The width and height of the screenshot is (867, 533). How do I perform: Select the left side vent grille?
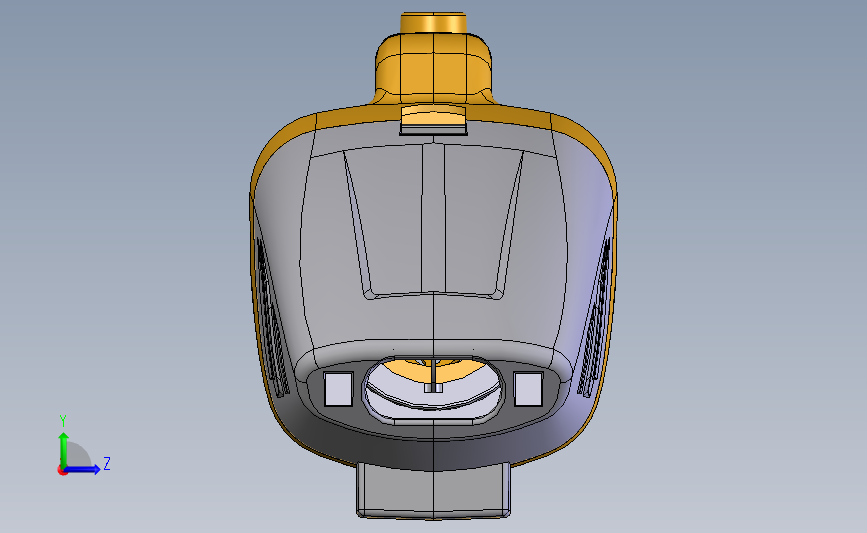[x=271, y=318]
